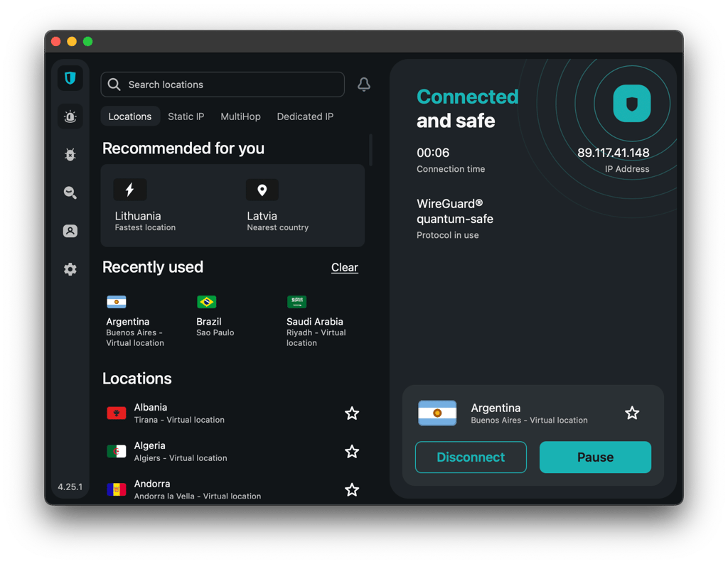Click the large Argentina flag in connection card
Image resolution: width=728 pixels, height=564 pixels.
[437, 413]
